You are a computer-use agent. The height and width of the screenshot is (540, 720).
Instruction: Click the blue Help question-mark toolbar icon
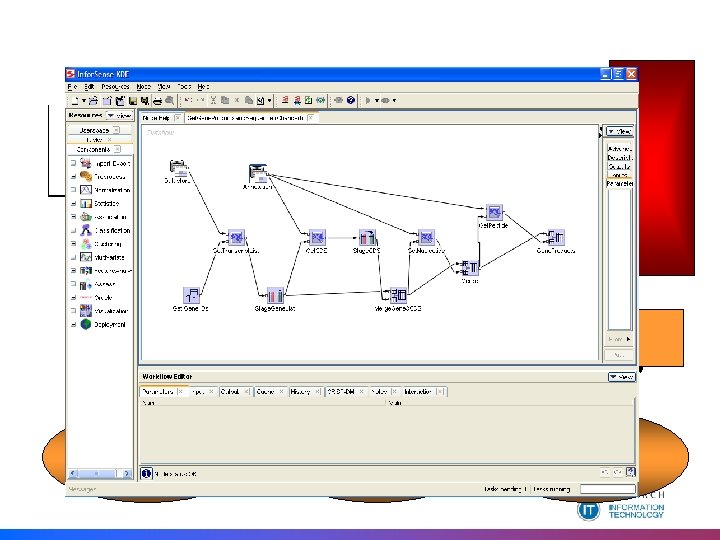(x=351, y=100)
